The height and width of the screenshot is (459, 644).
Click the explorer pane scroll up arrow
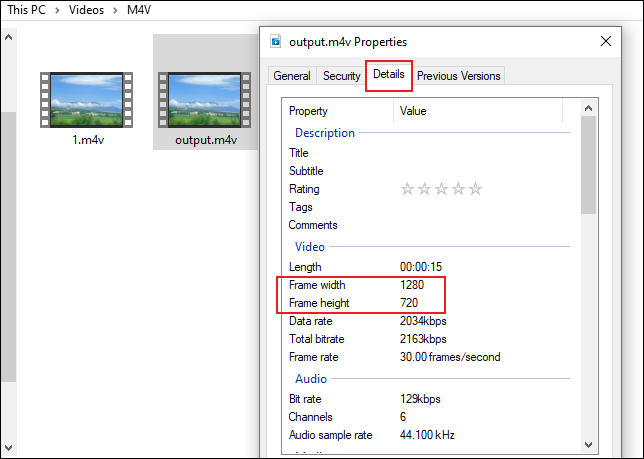point(8,38)
